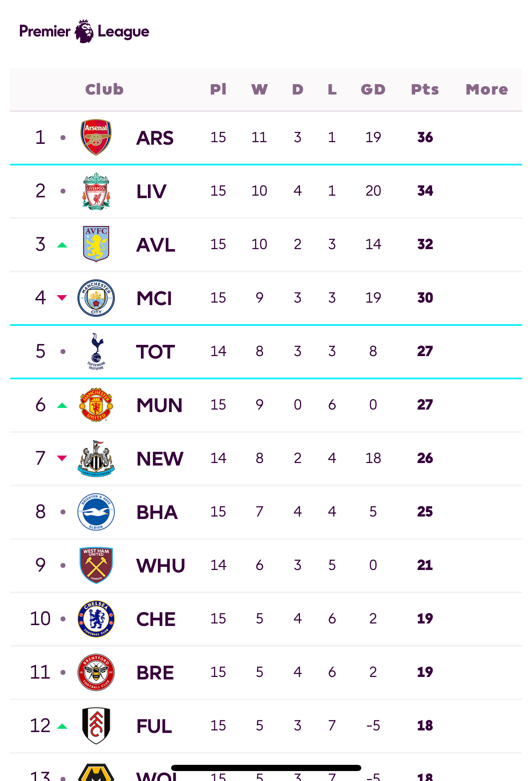The image size is (532, 781).
Task: Sort the table by Pts header
Action: (425, 89)
